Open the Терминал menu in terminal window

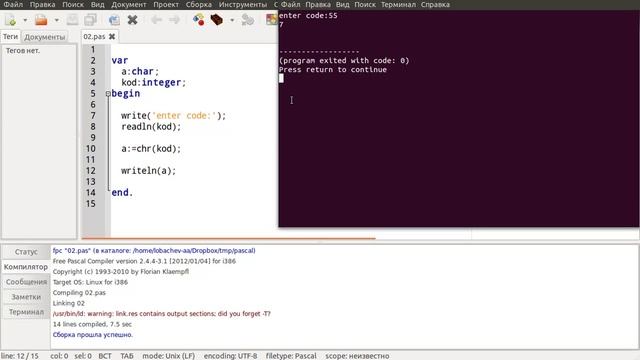(398, 4)
